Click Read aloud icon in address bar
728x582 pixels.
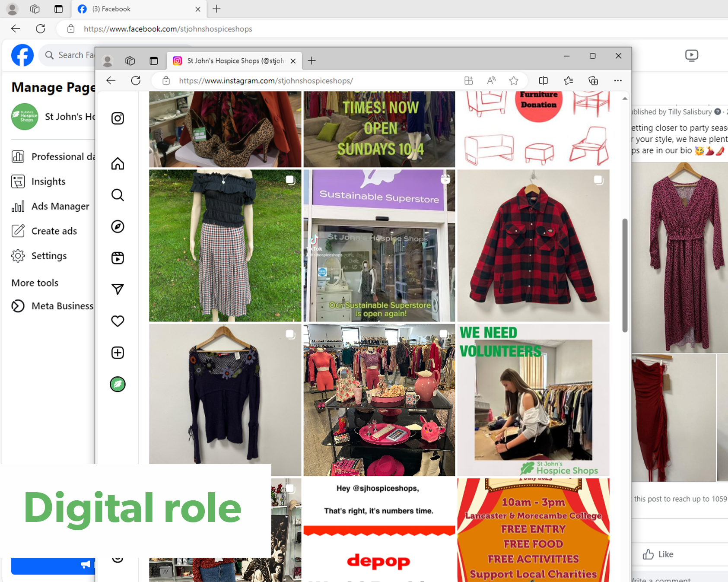[491, 80]
